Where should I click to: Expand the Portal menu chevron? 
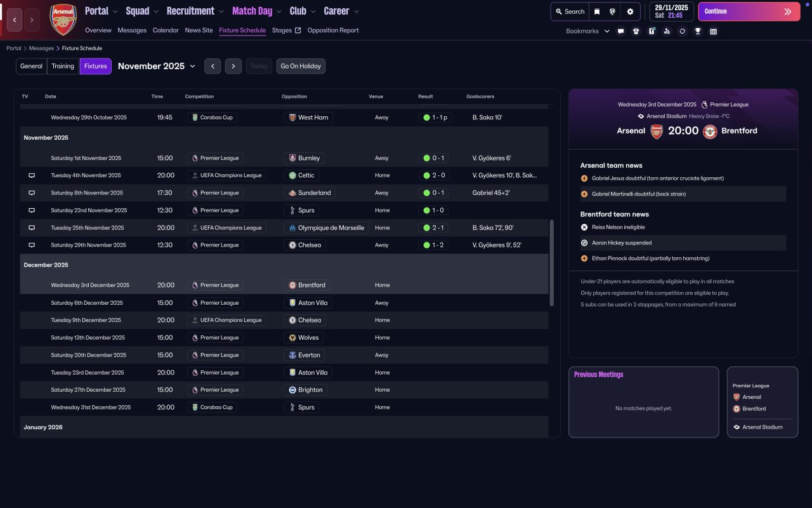[x=114, y=11]
